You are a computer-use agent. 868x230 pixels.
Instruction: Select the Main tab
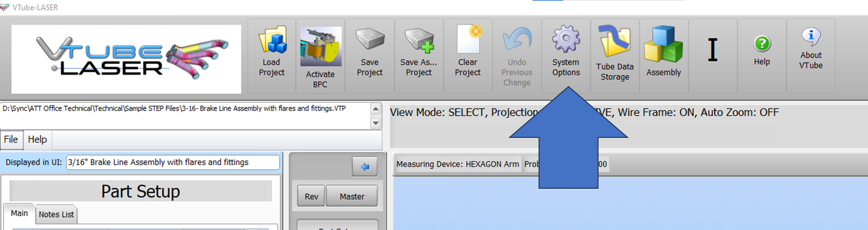pos(19,213)
